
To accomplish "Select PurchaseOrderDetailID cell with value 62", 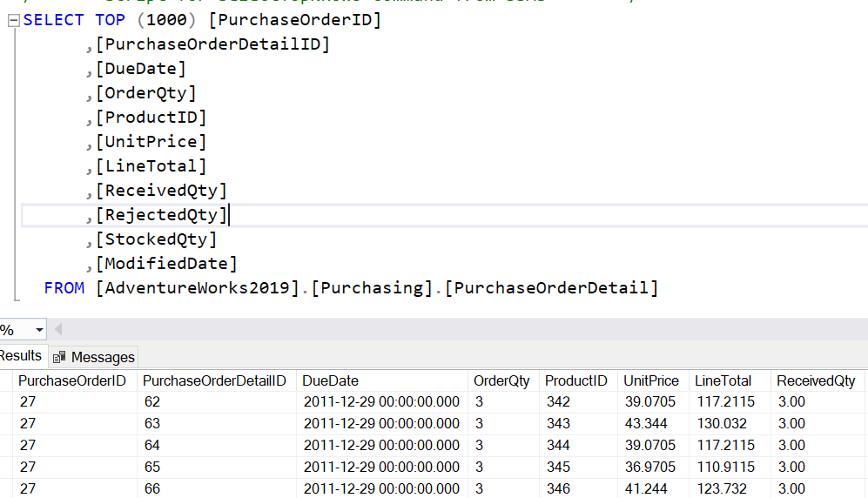I will 152,402.
